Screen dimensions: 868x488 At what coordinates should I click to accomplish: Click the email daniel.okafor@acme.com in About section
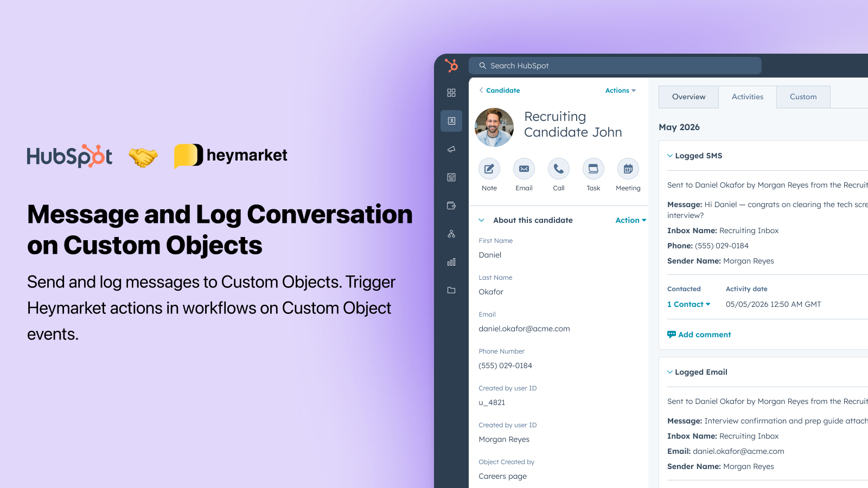tap(524, 329)
